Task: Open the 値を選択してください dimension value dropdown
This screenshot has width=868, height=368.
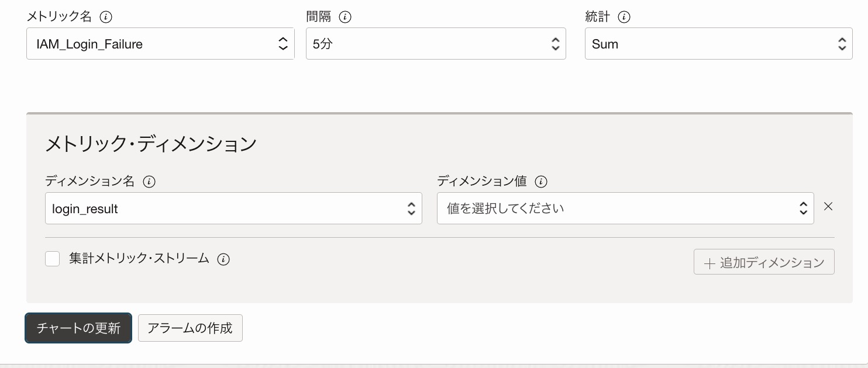Action: [x=625, y=209]
